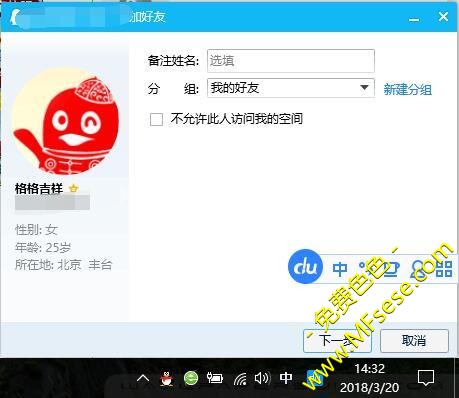Viewport: 459px width, 398px height.
Task: Click the nickname 格格吉祥
Action: pyautogui.click(x=39, y=189)
